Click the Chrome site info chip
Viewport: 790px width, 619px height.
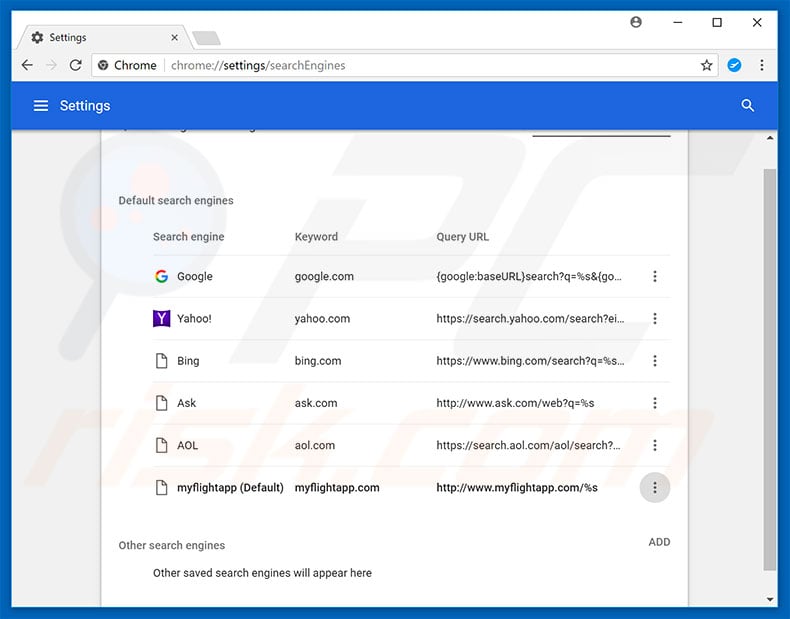tap(127, 65)
